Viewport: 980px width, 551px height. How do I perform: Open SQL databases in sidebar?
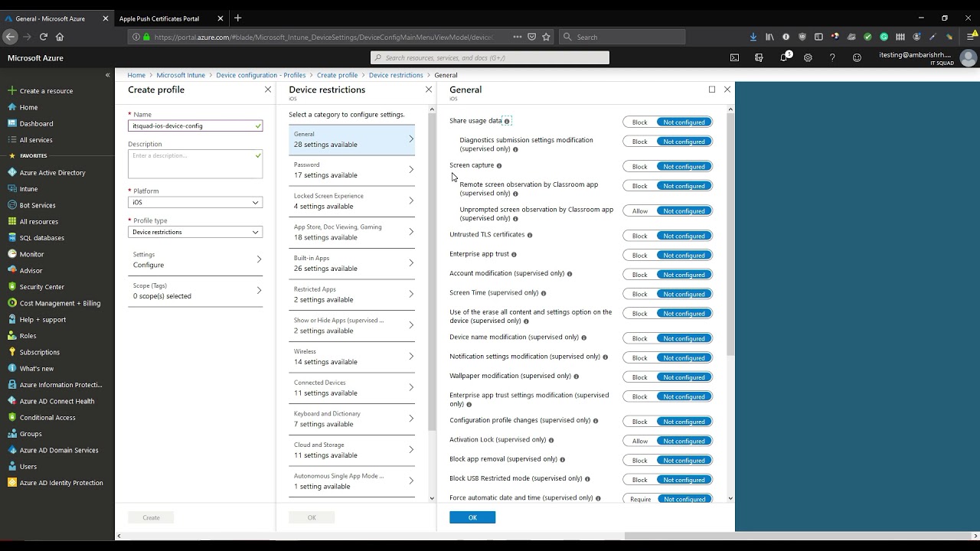pyautogui.click(x=41, y=238)
